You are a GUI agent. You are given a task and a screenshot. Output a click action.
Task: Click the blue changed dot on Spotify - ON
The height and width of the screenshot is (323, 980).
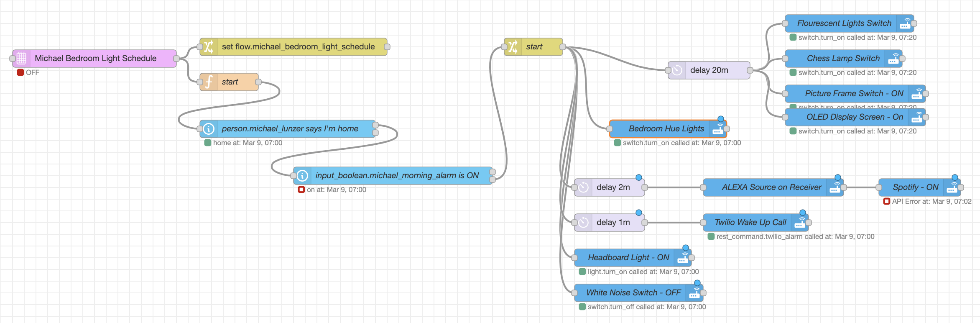(x=955, y=177)
